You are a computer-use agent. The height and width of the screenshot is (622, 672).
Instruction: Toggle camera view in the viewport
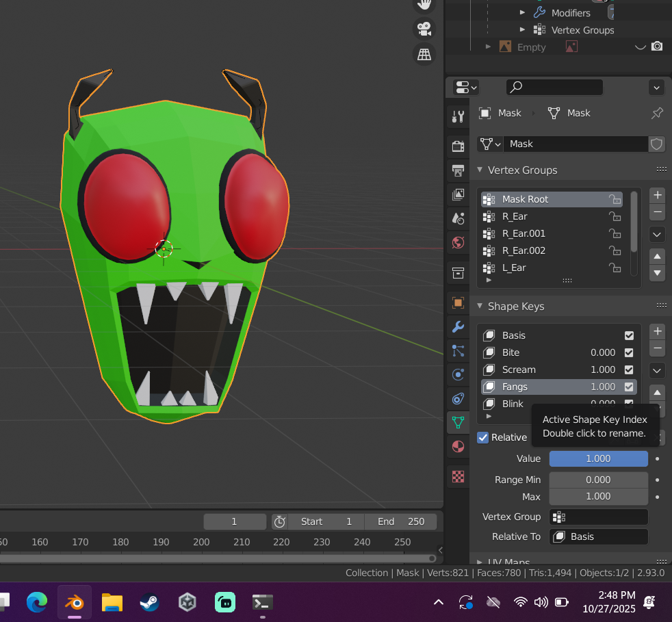coord(424,29)
